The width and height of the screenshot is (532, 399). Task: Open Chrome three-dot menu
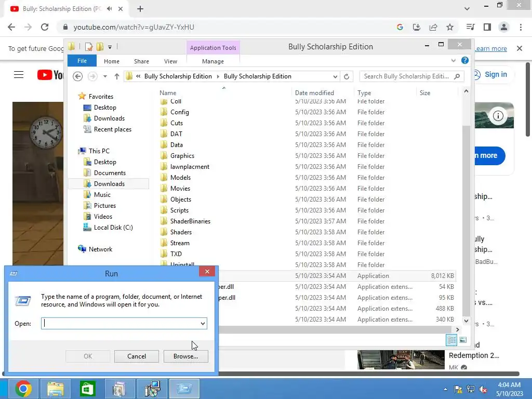(521, 27)
